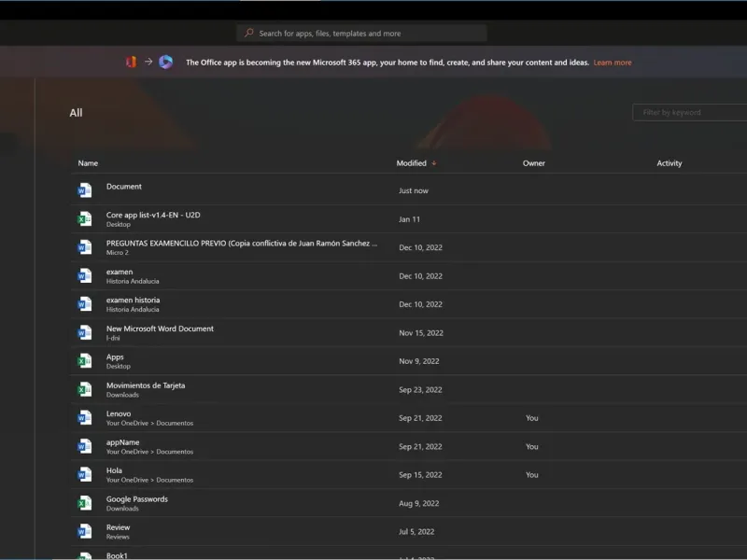The image size is (747, 560).
Task: Open PREGUNTAS EXAMENCILLO PREVIO document
Action: 242,243
